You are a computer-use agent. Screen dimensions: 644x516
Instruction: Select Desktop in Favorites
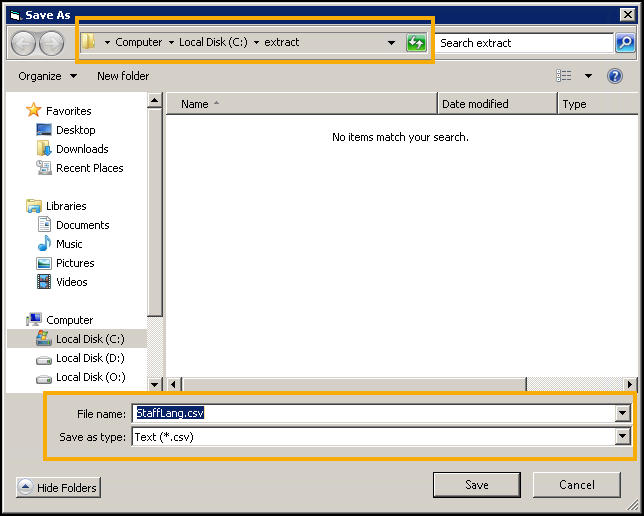(75, 130)
